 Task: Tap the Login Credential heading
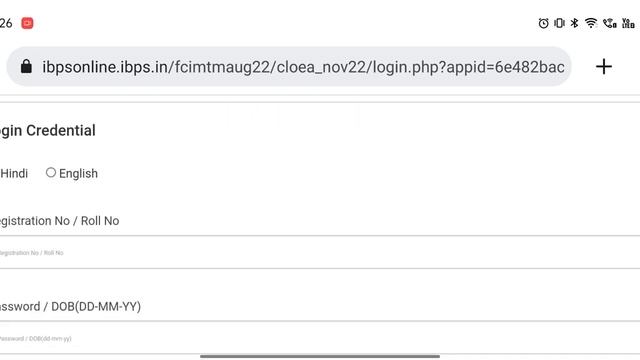pyautogui.click(x=47, y=131)
